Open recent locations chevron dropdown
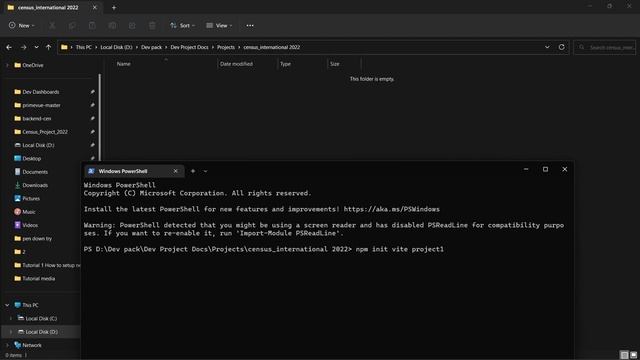 36,47
